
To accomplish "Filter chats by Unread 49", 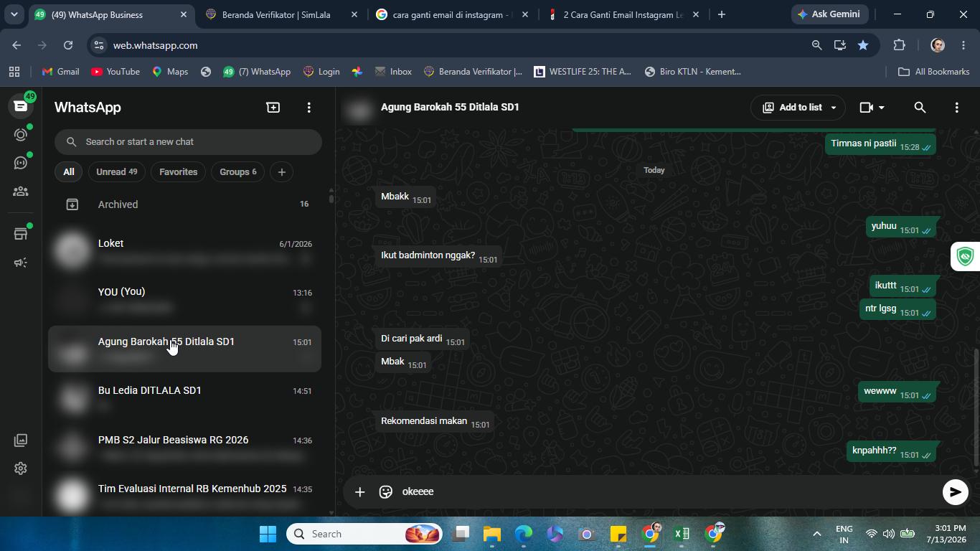I will tap(117, 172).
